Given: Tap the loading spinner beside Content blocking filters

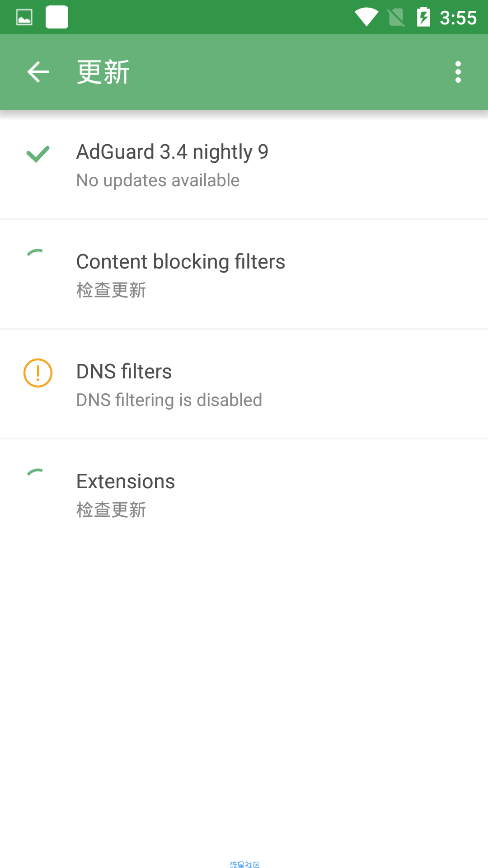Looking at the screenshot, I should [x=35, y=252].
